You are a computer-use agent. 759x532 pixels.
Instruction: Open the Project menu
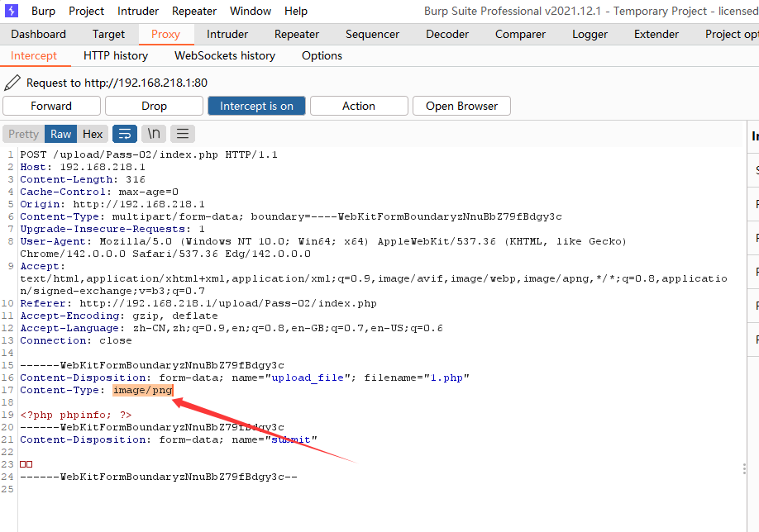click(86, 11)
